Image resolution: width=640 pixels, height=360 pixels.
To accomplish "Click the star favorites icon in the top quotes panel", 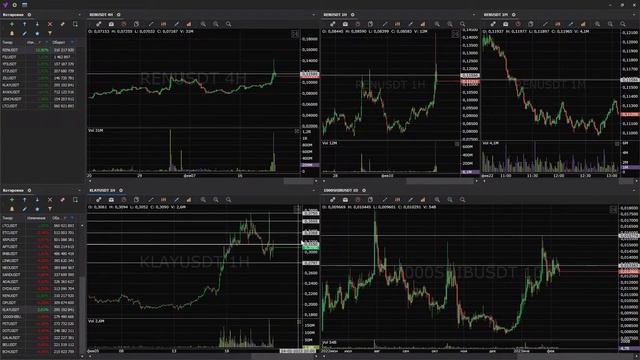I will [x=37, y=33].
